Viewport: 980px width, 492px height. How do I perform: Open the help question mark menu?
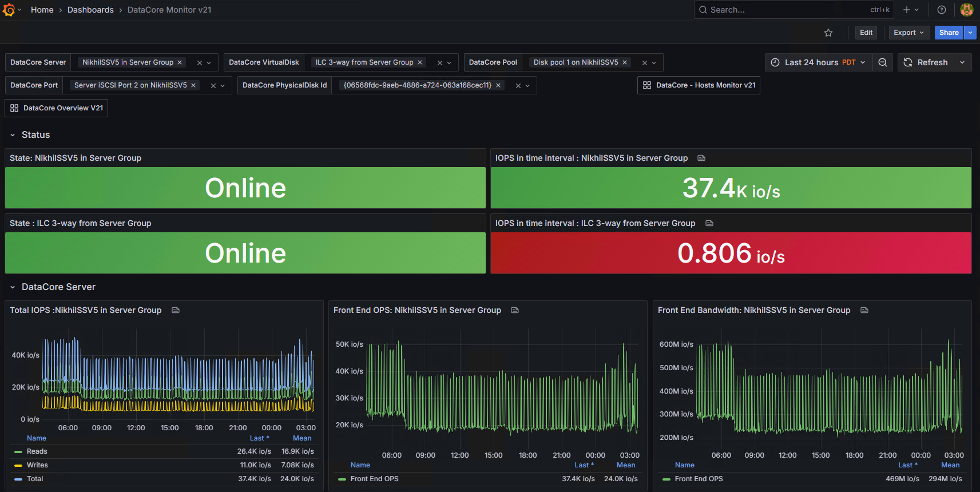click(x=942, y=10)
